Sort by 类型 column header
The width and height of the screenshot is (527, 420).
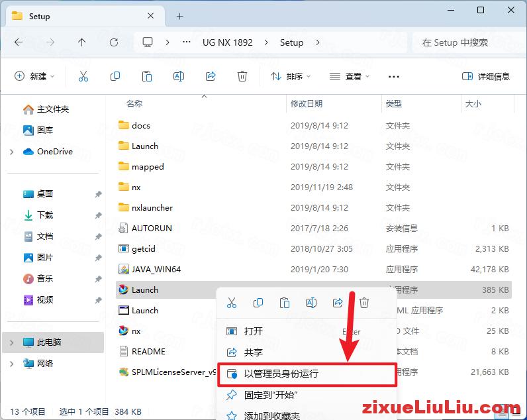(x=393, y=103)
